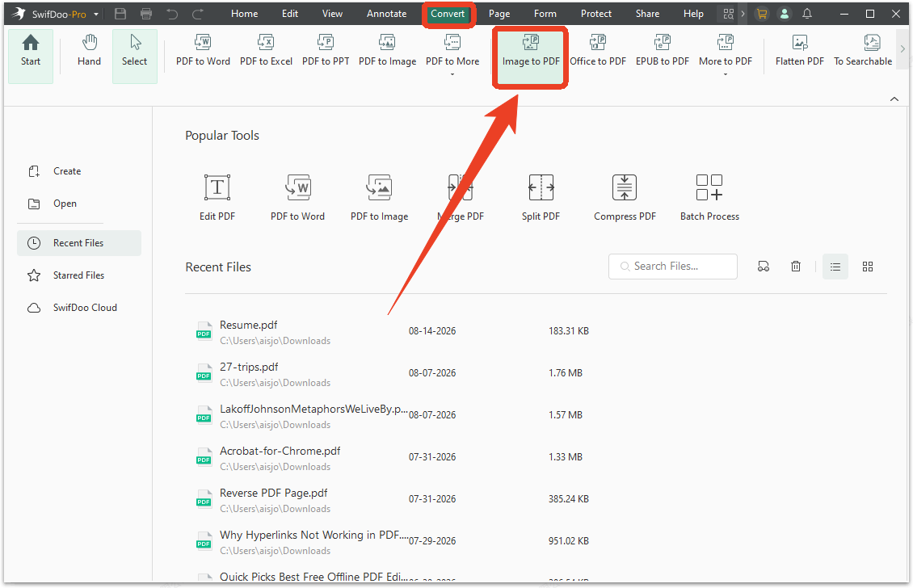
Task: Switch to the Convert tab
Action: coord(448,14)
